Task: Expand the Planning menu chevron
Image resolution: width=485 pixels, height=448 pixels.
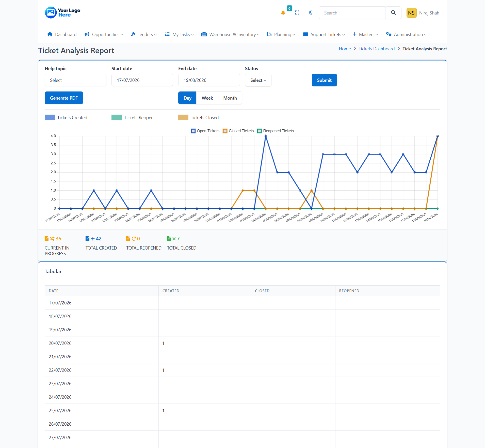Action: (x=294, y=35)
